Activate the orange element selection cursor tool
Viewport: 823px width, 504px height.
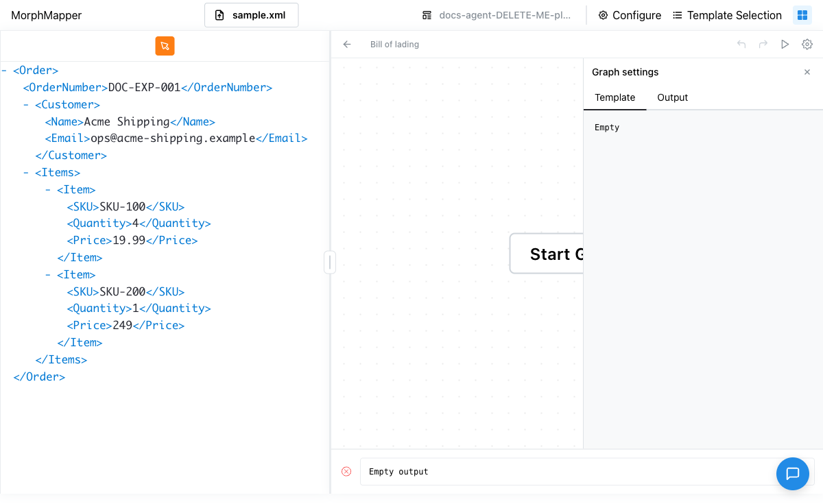(165, 46)
